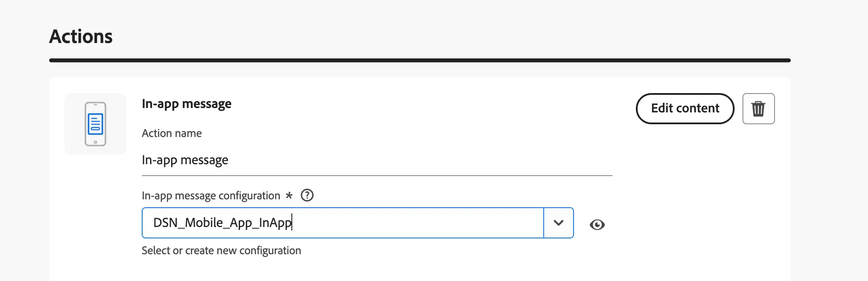Click the In-app message configuration label
The image size is (868, 281).
[x=211, y=195]
